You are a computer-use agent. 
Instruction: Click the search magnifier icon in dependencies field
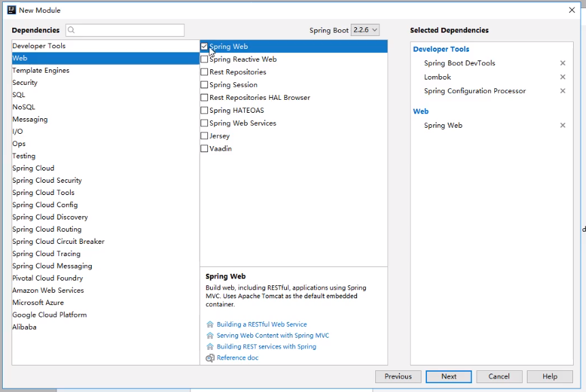pyautogui.click(x=71, y=31)
